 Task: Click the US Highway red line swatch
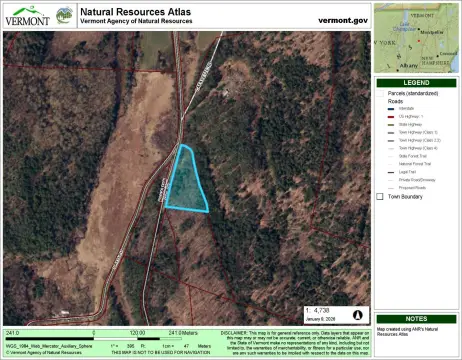pyautogui.click(x=391, y=117)
